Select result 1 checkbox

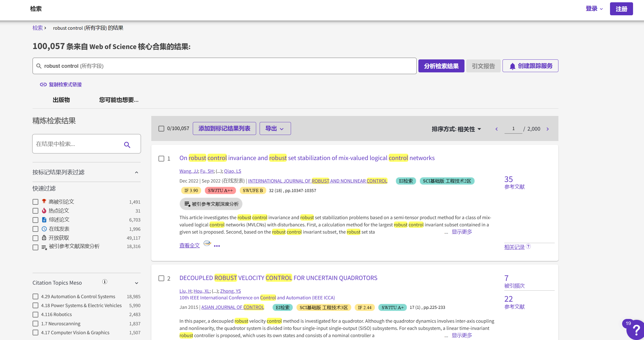click(161, 159)
